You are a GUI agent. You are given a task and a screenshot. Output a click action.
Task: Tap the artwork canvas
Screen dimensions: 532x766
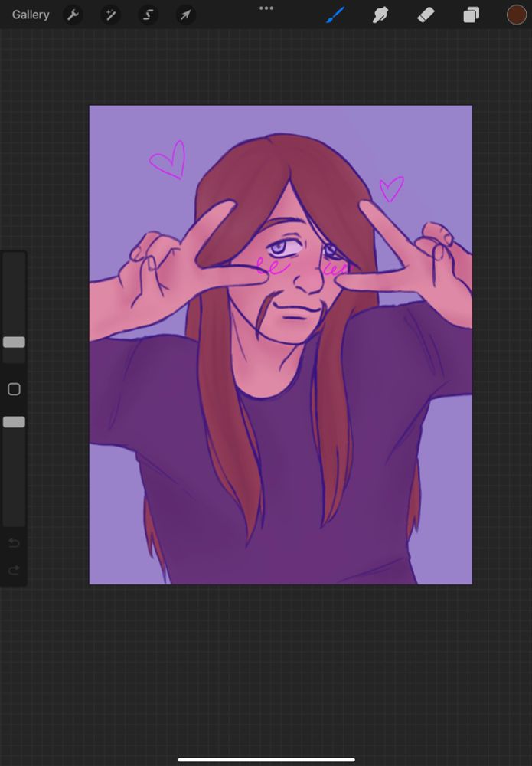[x=281, y=345]
